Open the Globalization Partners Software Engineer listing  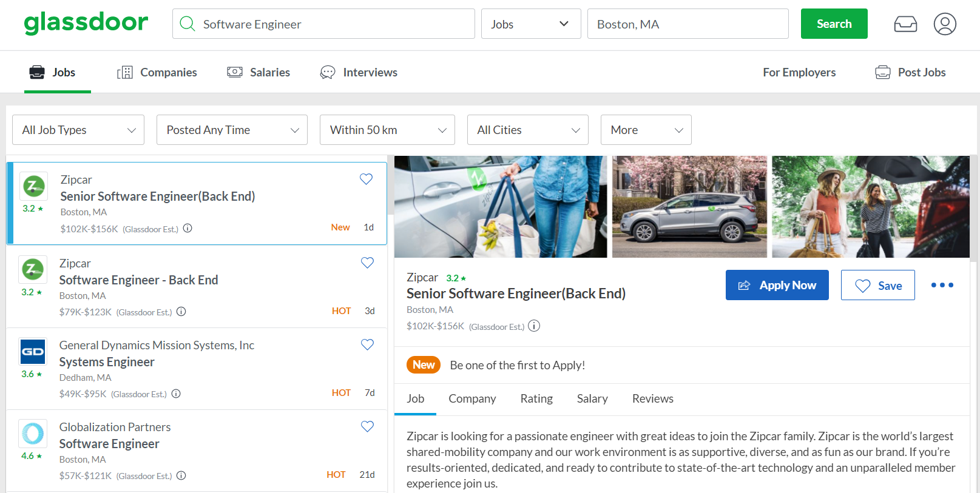pyautogui.click(x=109, y=443)
